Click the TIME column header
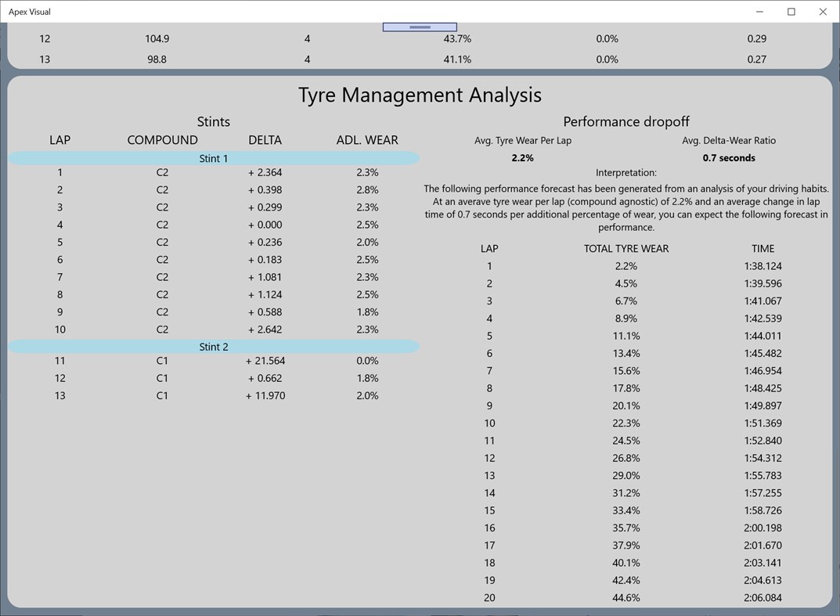Image resolution: width=840 pixels, height=616 pixels. click(x=762, y=249)
